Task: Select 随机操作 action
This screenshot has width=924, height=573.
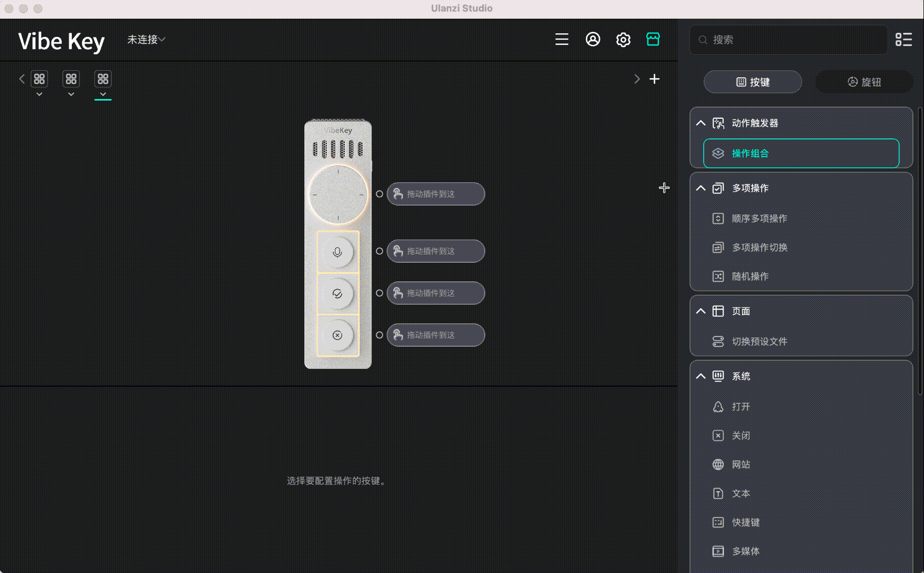Action: click(801, 276)
